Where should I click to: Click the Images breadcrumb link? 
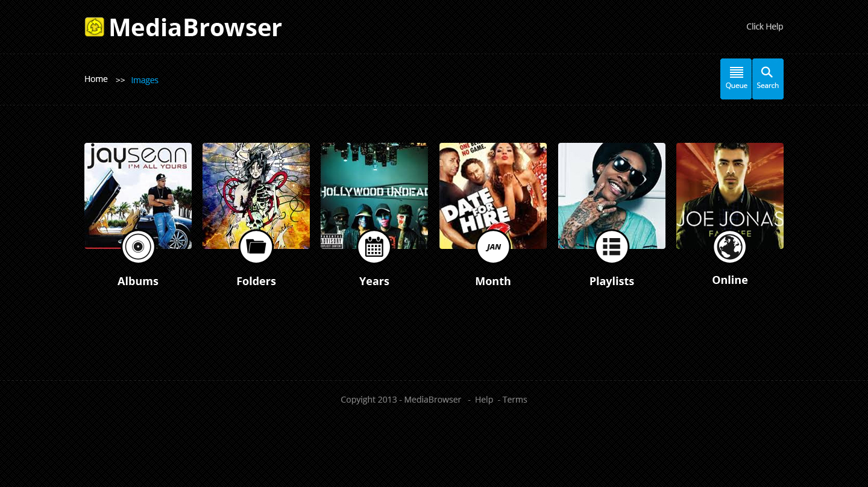145,80
